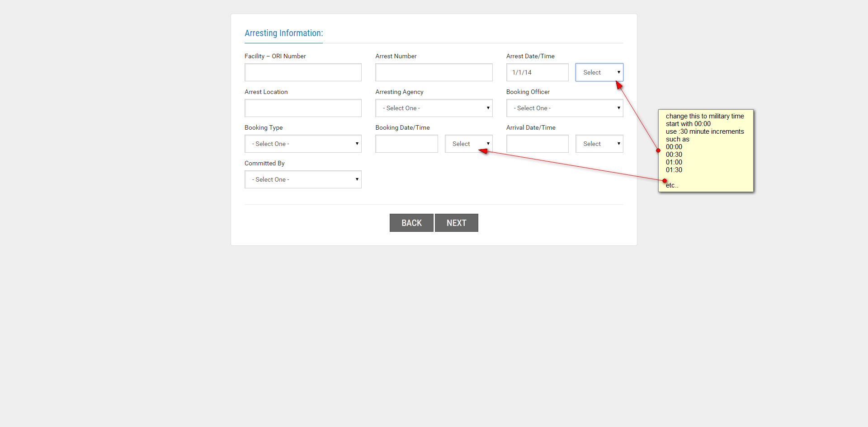Click the red anchor dot on note's left edge
This screenshot has width=868, height=427.
click(x=658, y=150)
